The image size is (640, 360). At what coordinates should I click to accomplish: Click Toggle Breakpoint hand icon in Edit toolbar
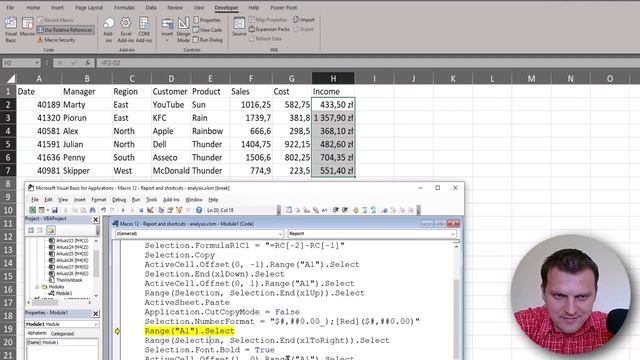[356, 210]
